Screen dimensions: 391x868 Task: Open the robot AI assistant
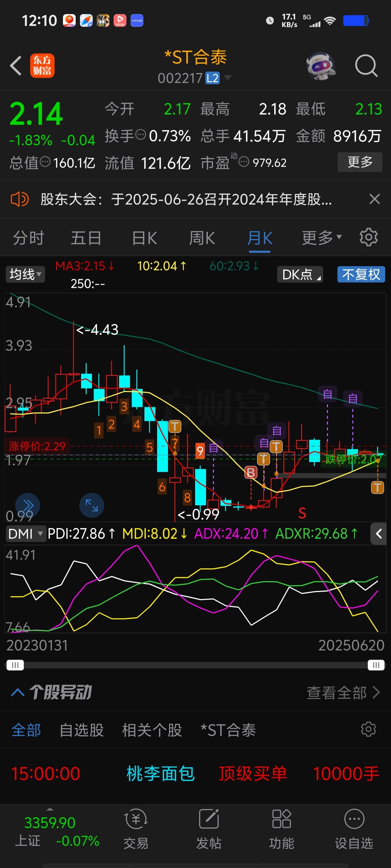(x=321, y=66)
